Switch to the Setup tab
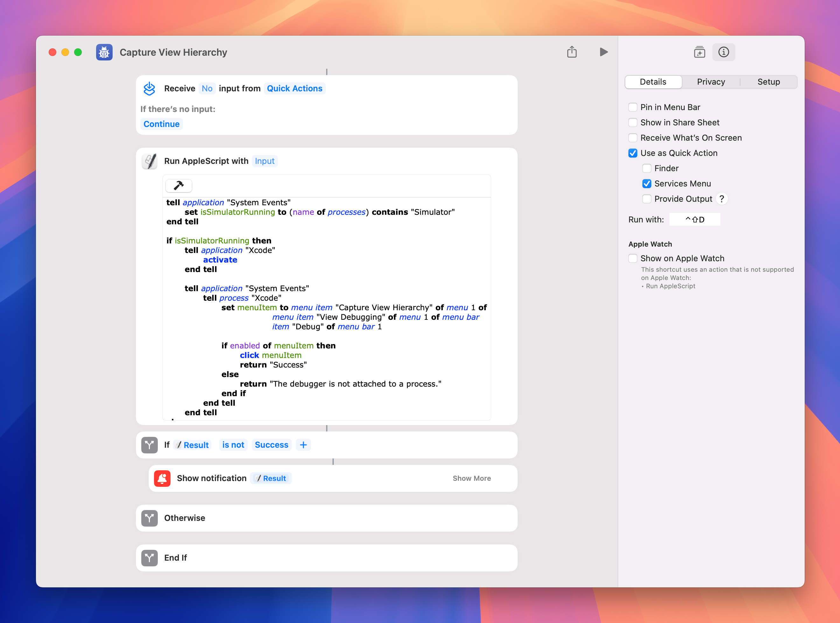Image resolution: width=840 pixels, height=623 pixels. point(769,82)
